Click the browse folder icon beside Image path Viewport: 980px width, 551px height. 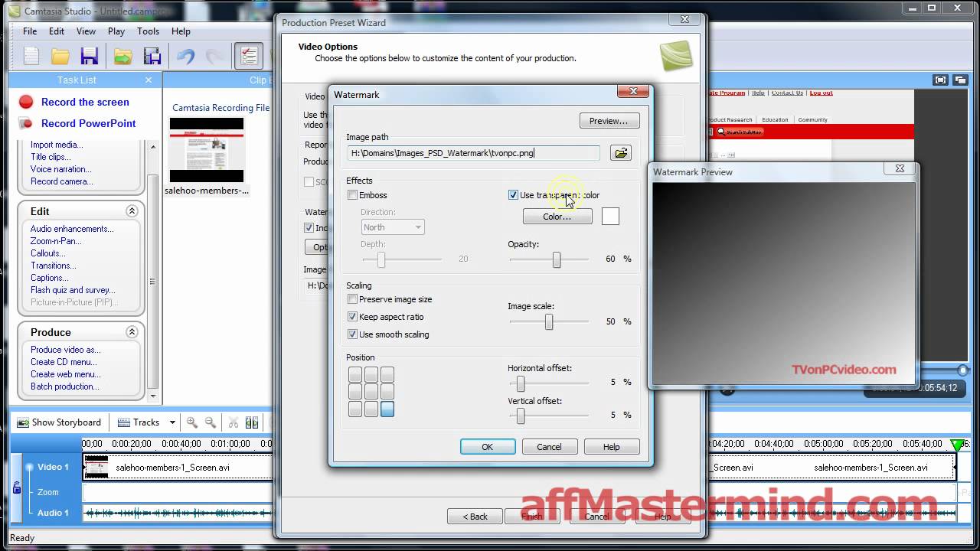pyautogui.click(x=621, y=153)
